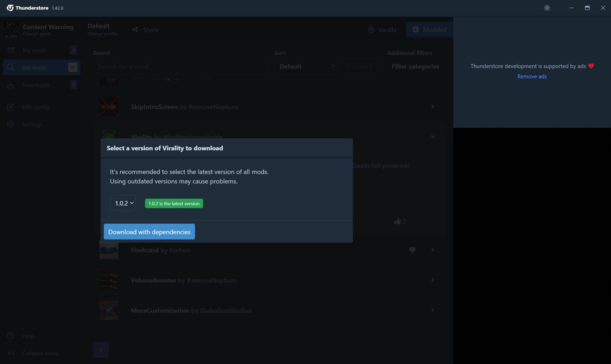The image size is (611, 364).
Task: Open the 1.0.2 version dropdown
Action: [123, 203]
